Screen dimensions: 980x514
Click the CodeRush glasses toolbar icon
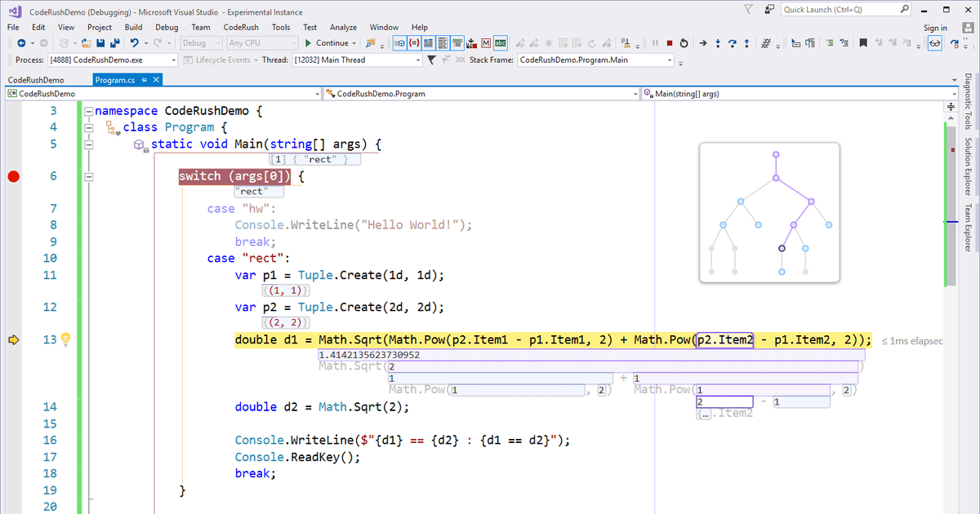point(935,43)
